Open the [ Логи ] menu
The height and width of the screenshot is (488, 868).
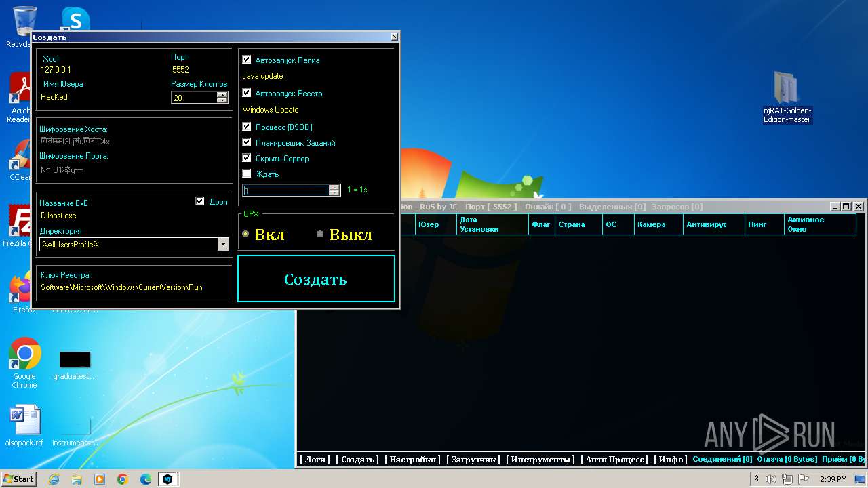[x=315, y=460]
